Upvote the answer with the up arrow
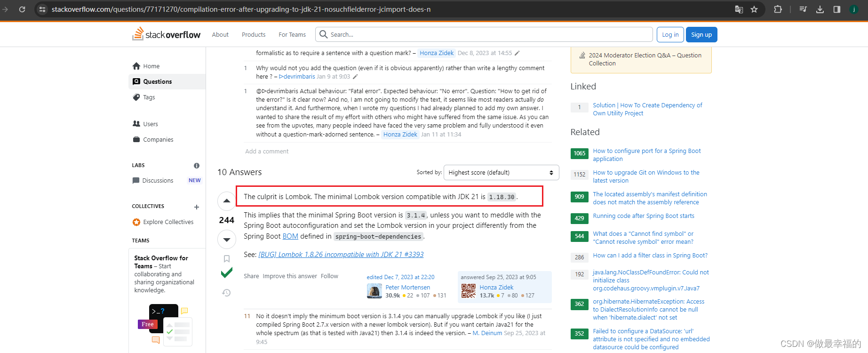This screenshot has width=868, height=353. [226, 201]
